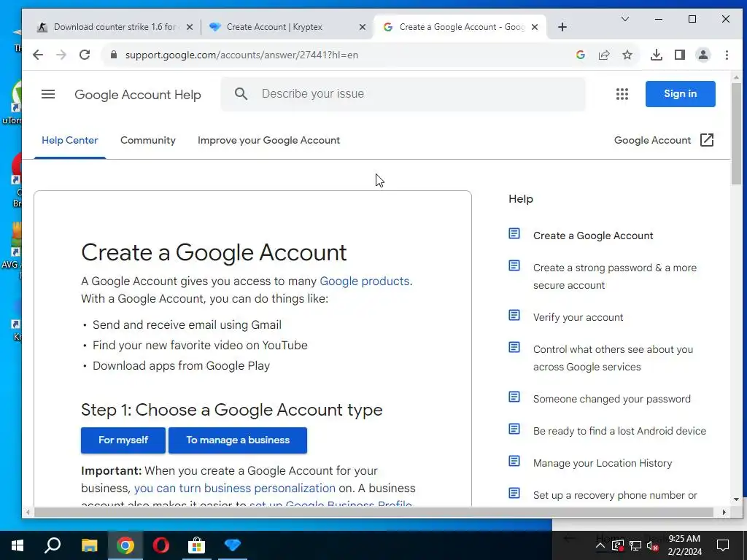This screenshot has width=747, height=560.
Task: Open Create a strong password article
Action: coord(614,276)
